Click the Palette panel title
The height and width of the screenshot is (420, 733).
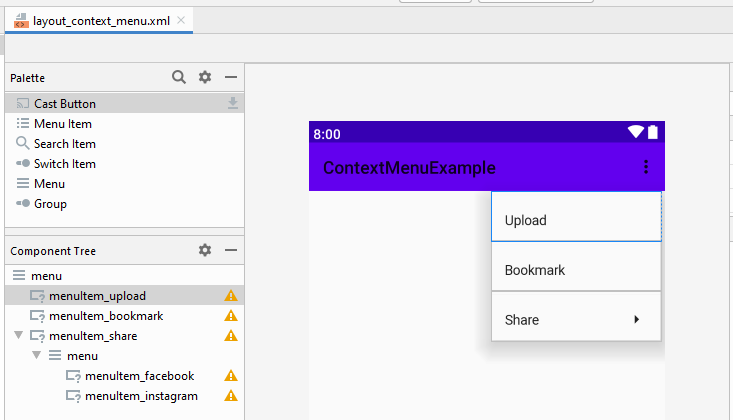tap(28, 78)
